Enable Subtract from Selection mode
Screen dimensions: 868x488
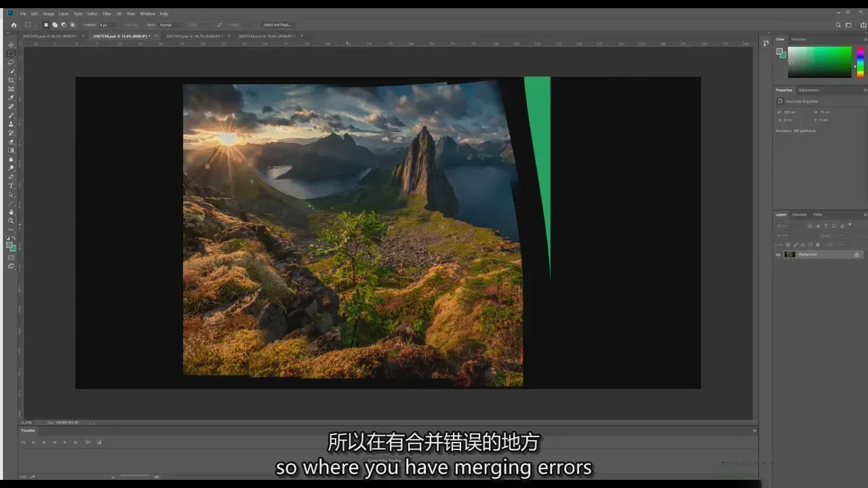(62, 25)
